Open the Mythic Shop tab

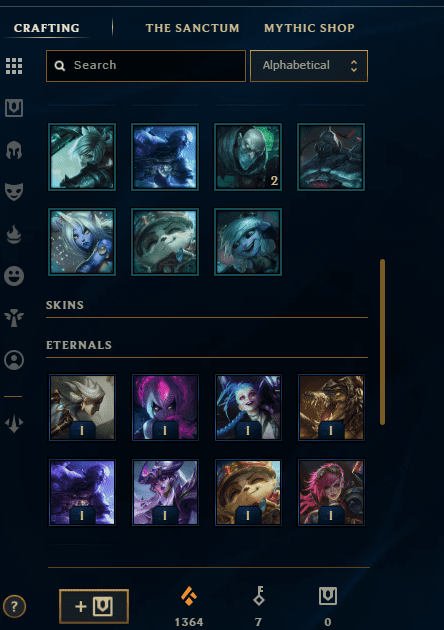[309, 28]
